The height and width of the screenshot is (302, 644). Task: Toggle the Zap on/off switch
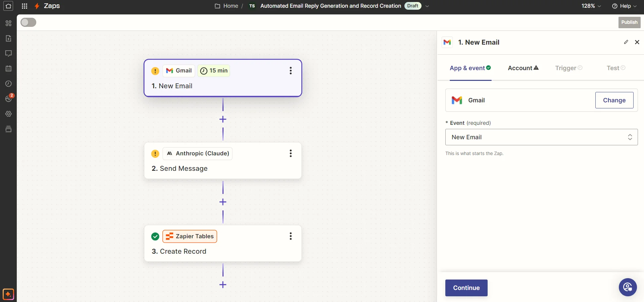(28, 22)
